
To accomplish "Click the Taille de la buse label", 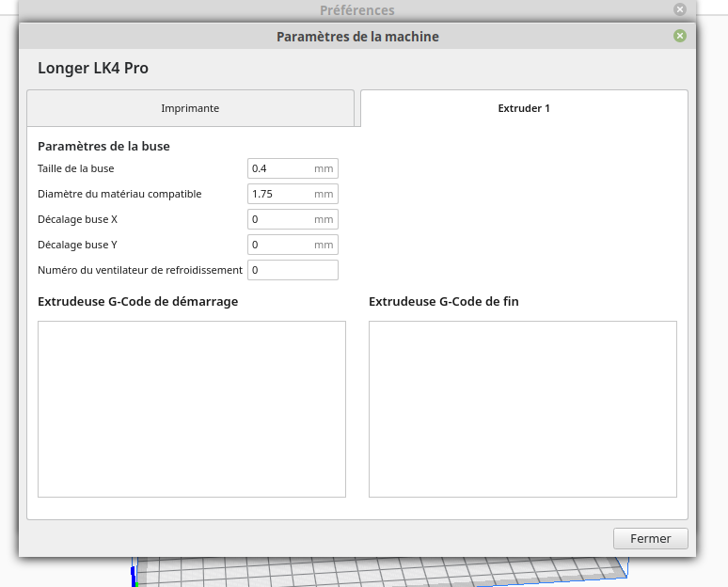I will tap(75, 168).
